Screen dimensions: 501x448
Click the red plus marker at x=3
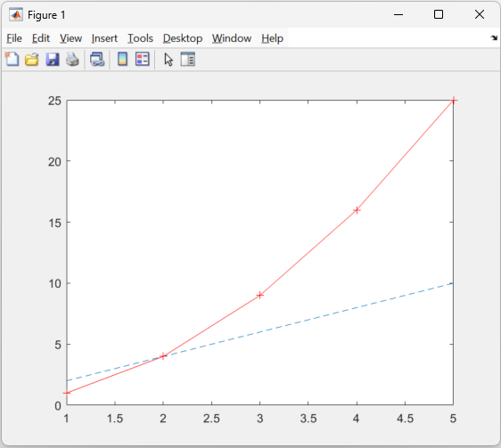point(260,295)
